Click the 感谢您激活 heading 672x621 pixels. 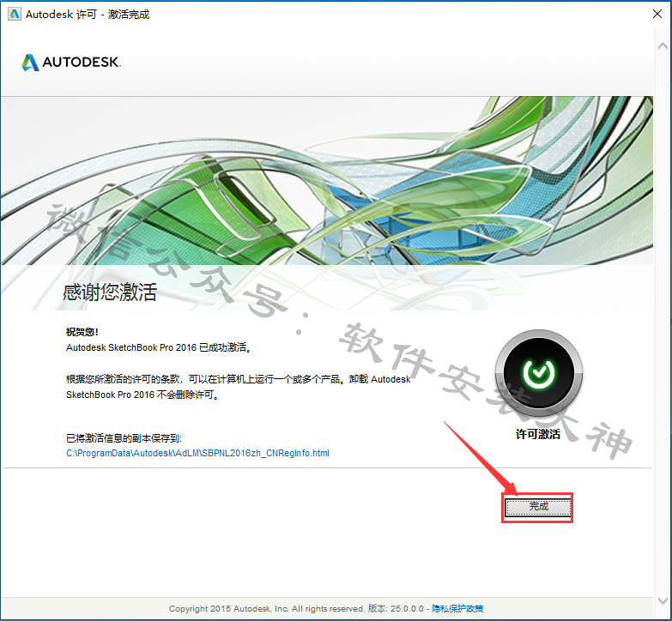[x=110, y=292]
